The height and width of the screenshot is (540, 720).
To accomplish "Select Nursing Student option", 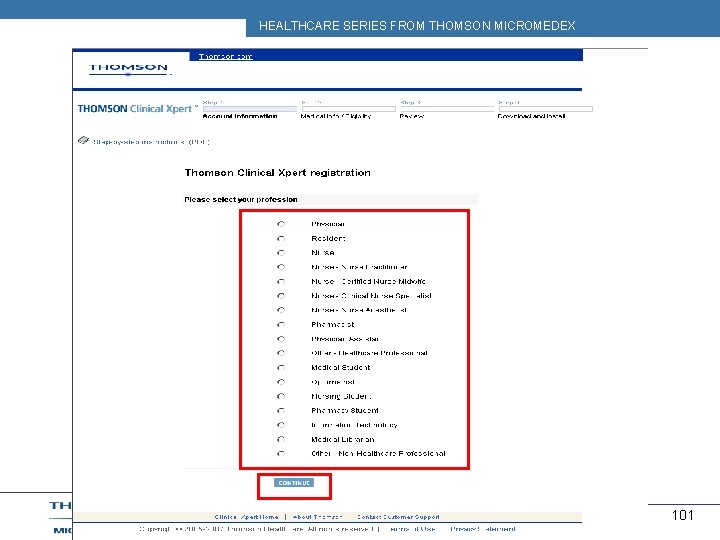I will 281,396.
